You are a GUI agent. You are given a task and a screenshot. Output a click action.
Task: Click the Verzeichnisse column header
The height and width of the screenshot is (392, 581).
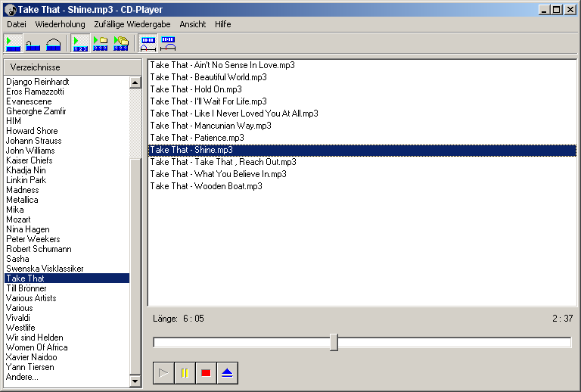73,67
